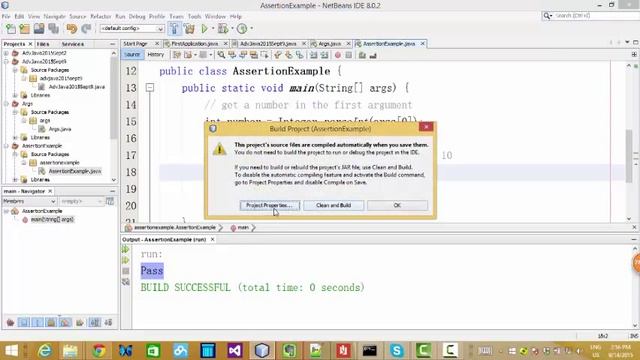Switch to the Args.java editor tab

(329, 44)
